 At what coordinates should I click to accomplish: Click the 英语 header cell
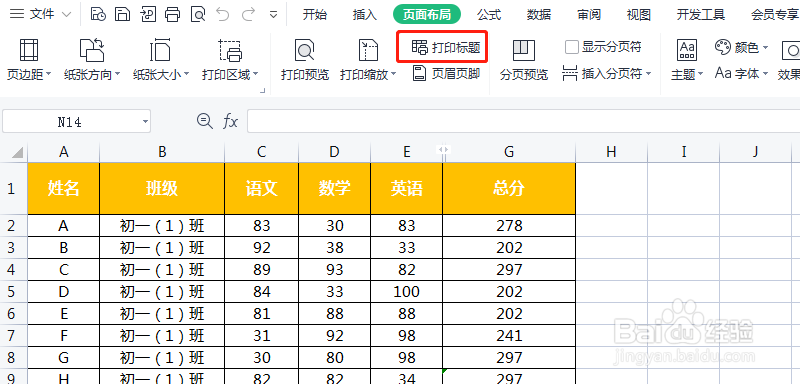click(x=407, y=188)
